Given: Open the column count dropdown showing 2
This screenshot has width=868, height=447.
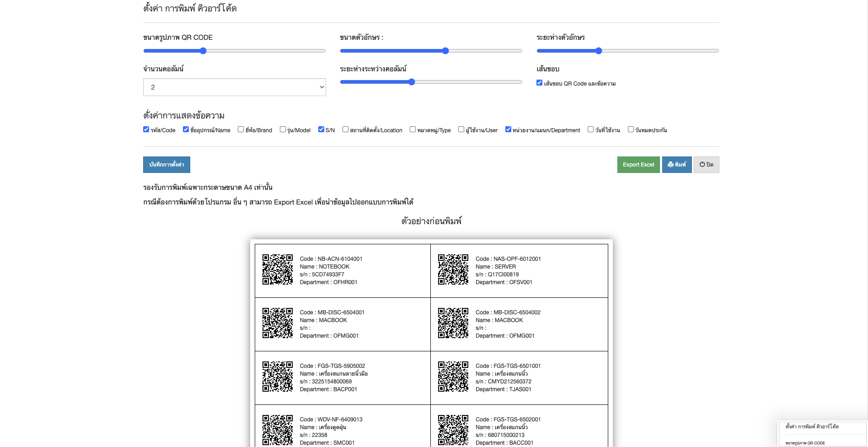Looking at the screenshot, I should [x=234, y=87].
